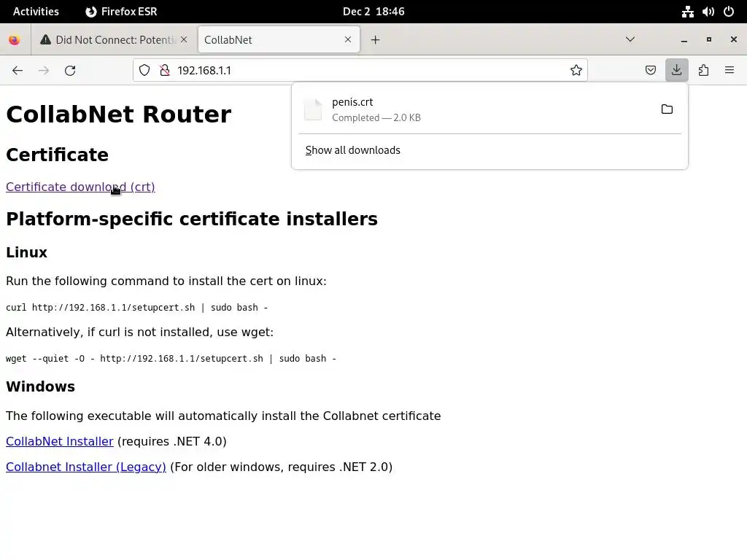Click the volume speaker icon
This screenshot has height=560, width=747.
pos(708,12)
